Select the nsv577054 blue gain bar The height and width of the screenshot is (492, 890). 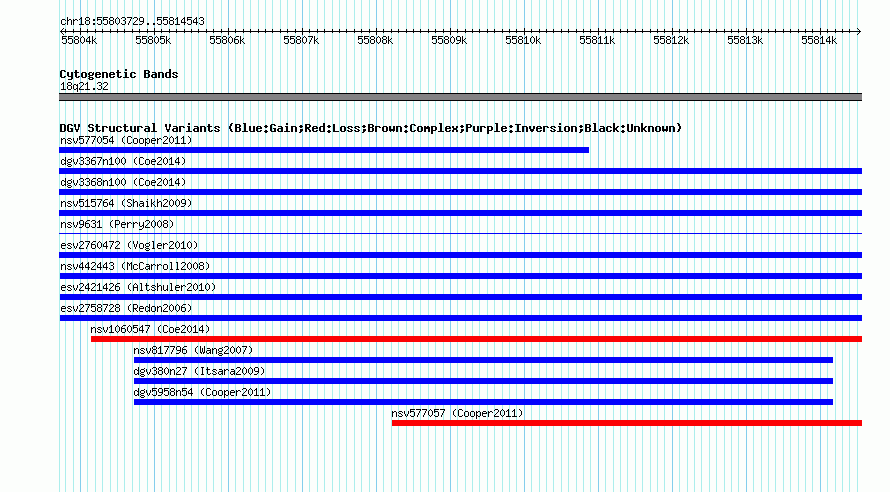pos(324,150)
